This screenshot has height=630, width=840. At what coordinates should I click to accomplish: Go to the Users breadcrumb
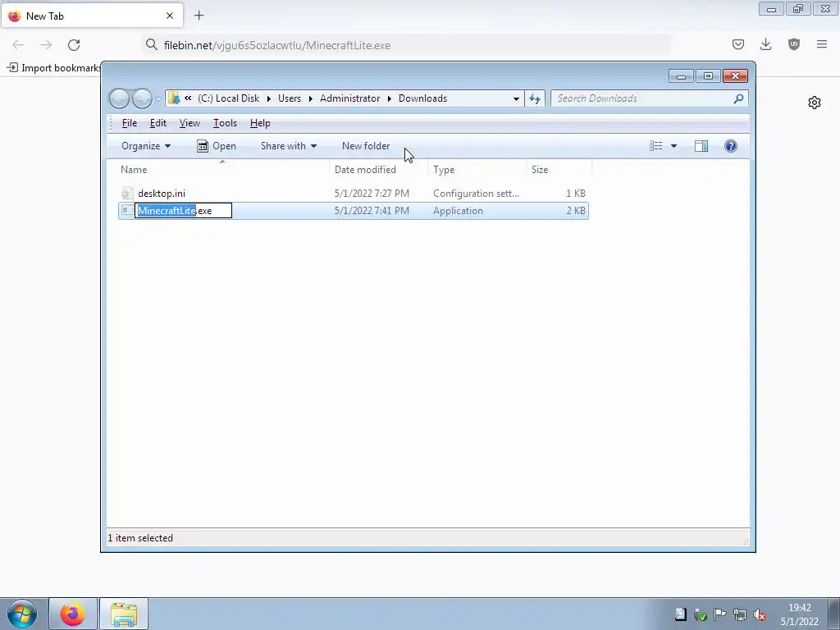tap(290, 98)
